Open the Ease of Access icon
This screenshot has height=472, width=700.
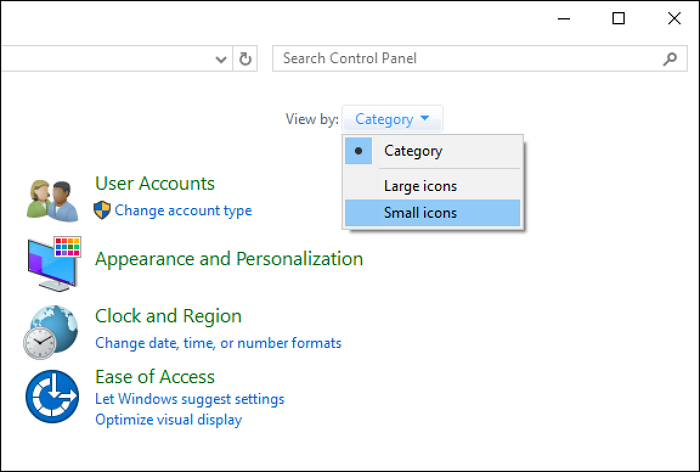click(52, 397)
